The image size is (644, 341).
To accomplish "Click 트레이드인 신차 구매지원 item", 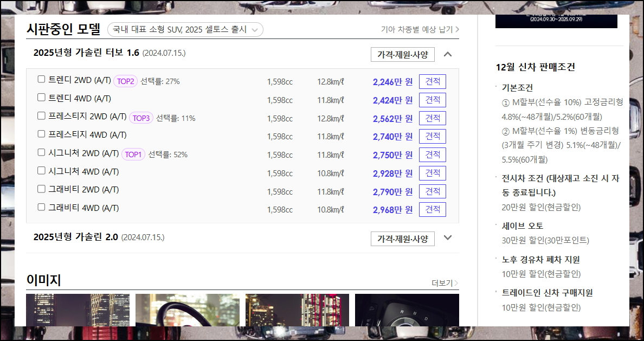I will (547, 293).
